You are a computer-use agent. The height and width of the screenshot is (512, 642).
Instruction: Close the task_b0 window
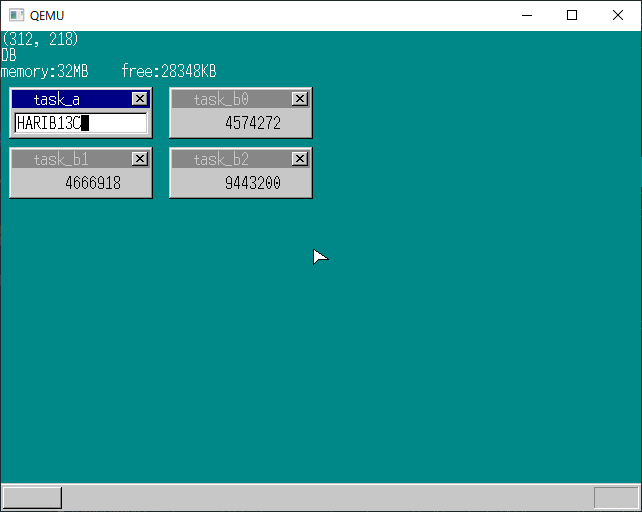[300, 99]
